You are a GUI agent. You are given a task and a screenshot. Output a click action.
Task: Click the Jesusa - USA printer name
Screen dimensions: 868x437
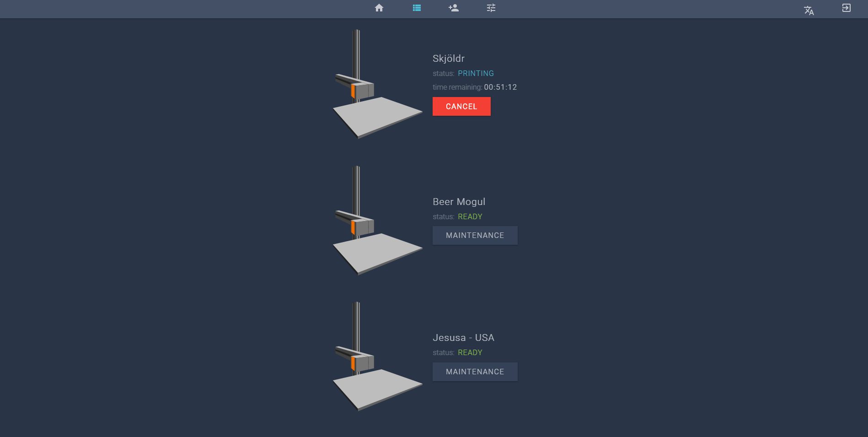463,338
